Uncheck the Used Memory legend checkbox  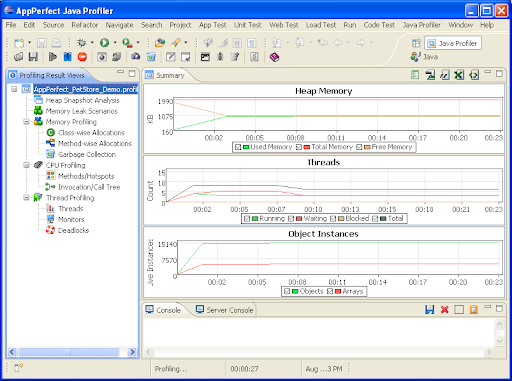[238, 147]
